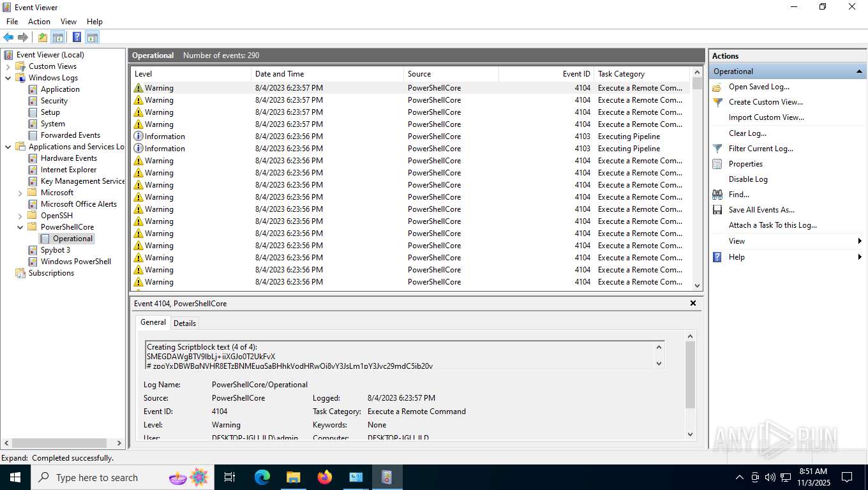Expand the Microsoft folder node
The width and height of the screenshot is (868, 490).
(20, 193)
